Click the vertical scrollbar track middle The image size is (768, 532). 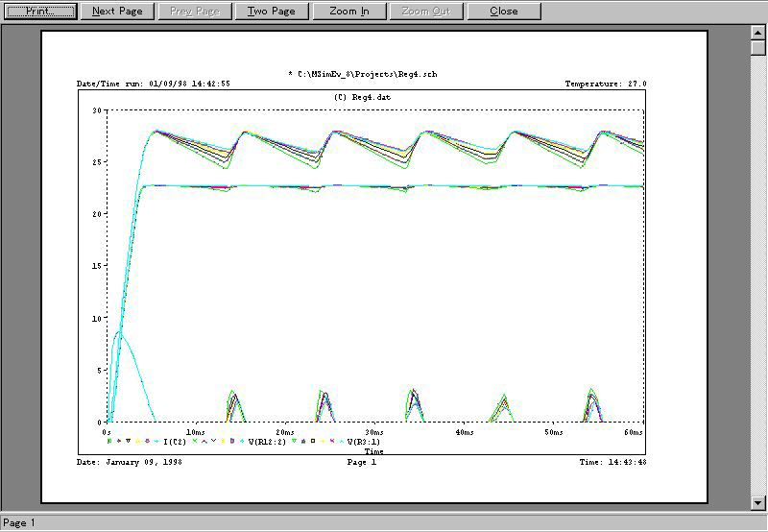(x=756, y=278)
